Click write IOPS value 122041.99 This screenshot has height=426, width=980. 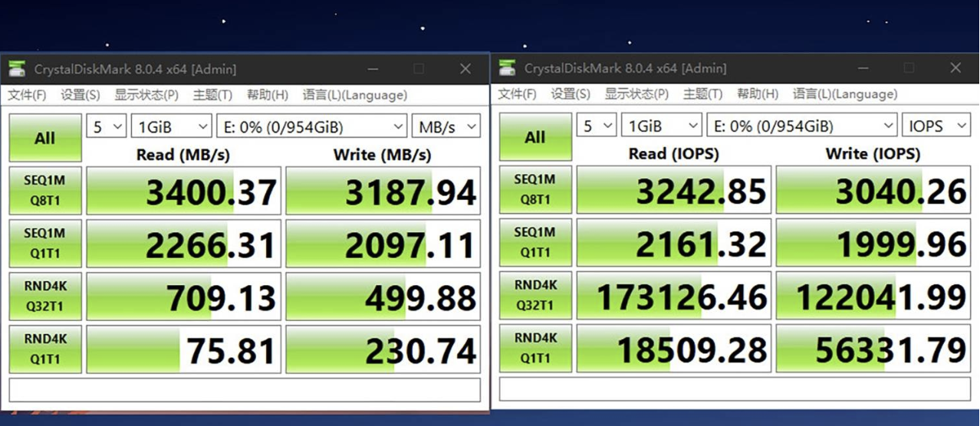(x=873, y=296)
